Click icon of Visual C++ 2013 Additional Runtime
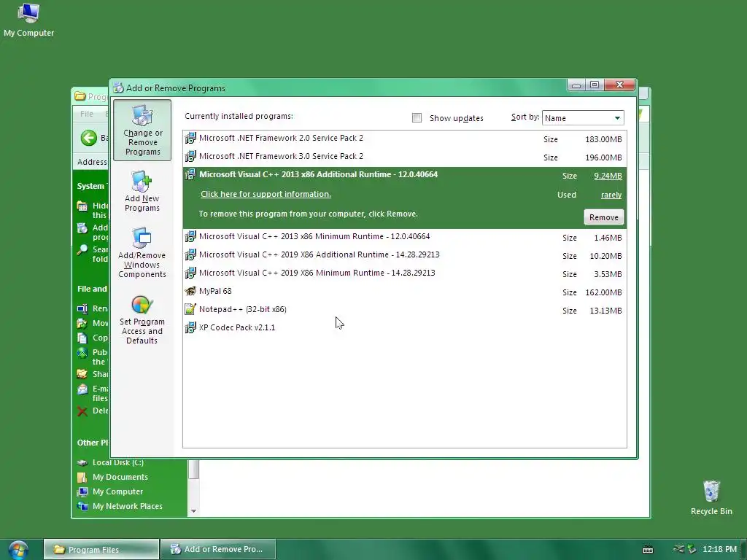Screen dimensions: 747x560 [x=190, y=174]
